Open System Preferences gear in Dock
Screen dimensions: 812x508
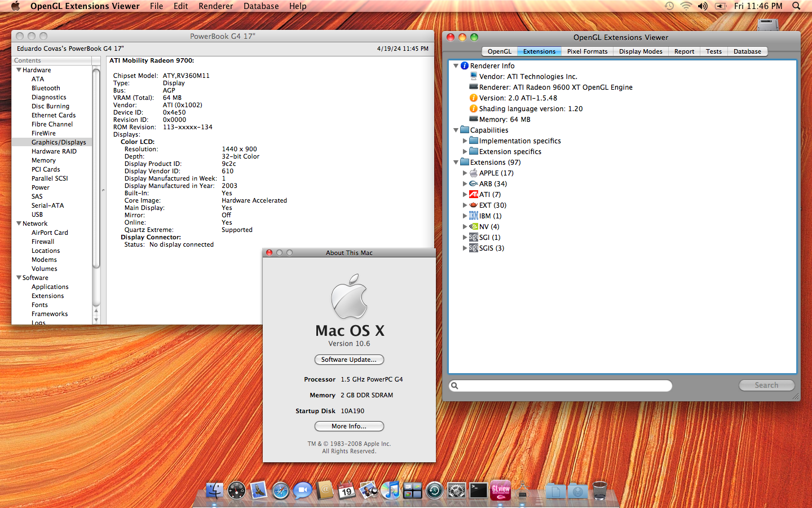[x=456, y=490]
